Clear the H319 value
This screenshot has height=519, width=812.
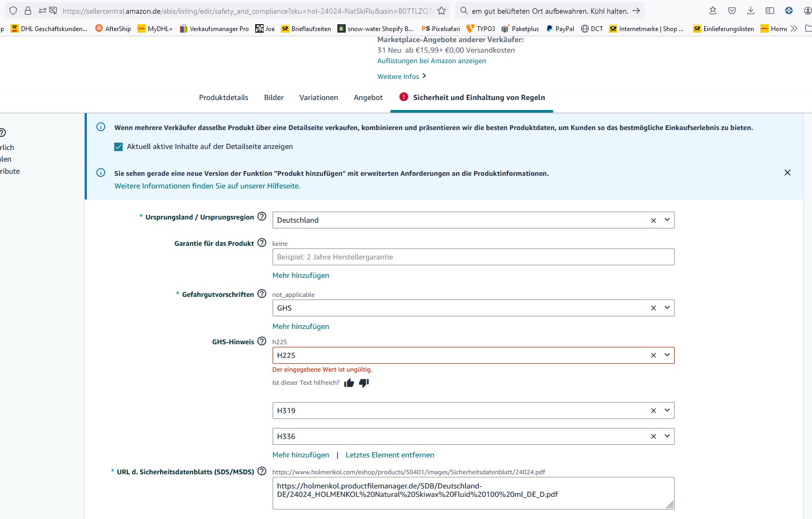point(653,411)
